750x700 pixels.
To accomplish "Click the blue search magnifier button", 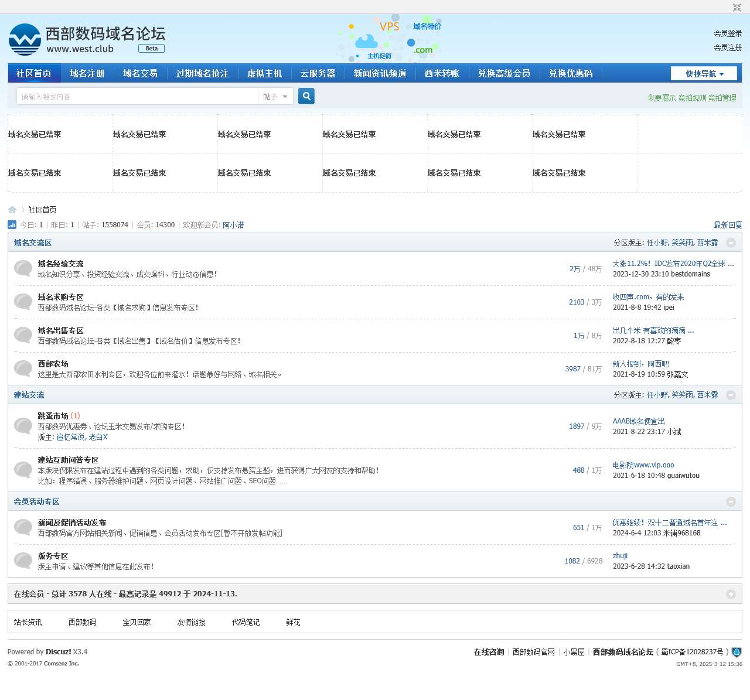I will (x=306, y=96).
